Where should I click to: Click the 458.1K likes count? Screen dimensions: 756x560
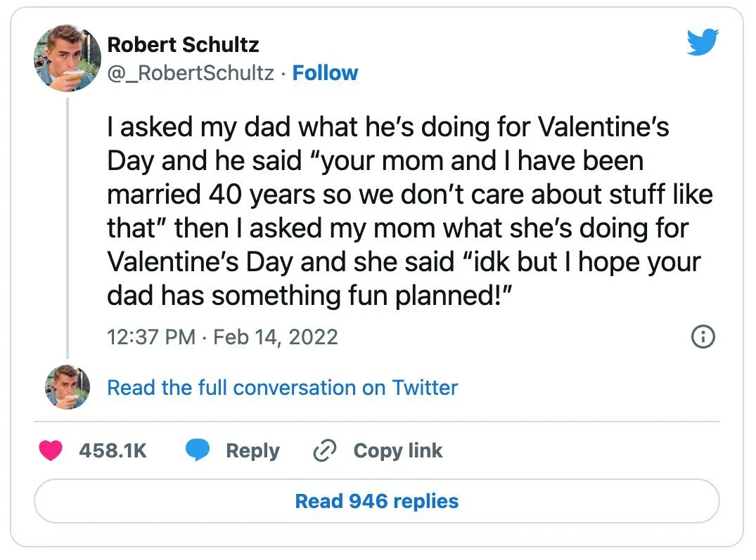[x=113, y=450]
